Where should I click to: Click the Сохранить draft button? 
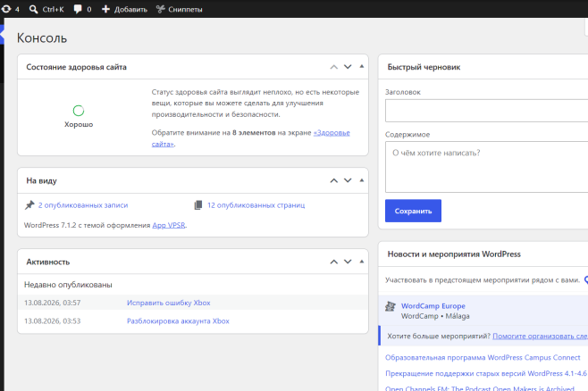pos(413,211)
